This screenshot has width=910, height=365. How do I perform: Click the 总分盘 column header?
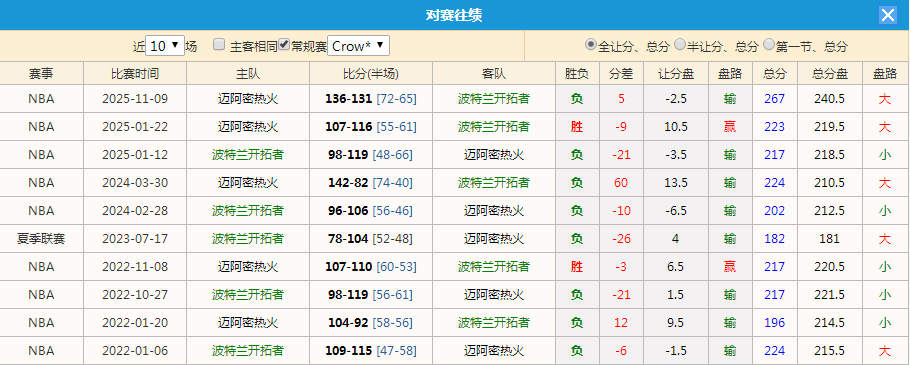coord(829,74)
